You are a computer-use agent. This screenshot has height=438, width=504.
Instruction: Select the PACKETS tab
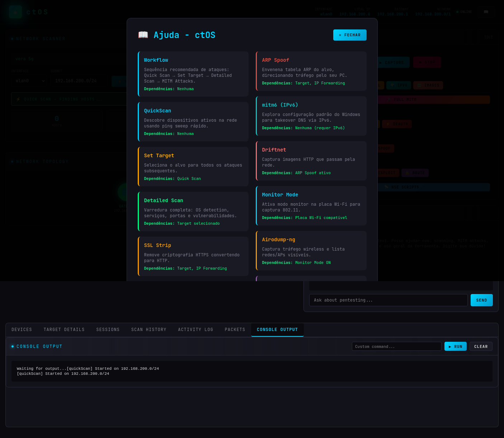click(x=235, y=330)
